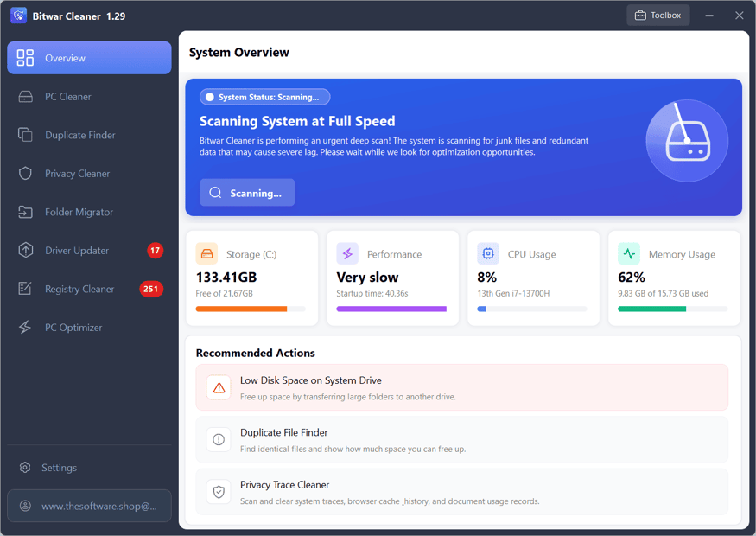
Task: Click the Performance lightning bolt icon
Action: [347, 254]
